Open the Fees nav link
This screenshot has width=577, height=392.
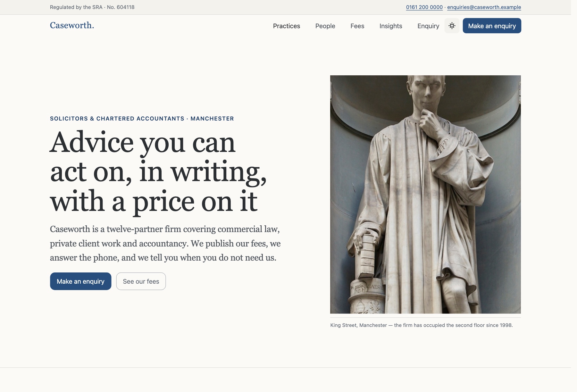click(357, 26)
